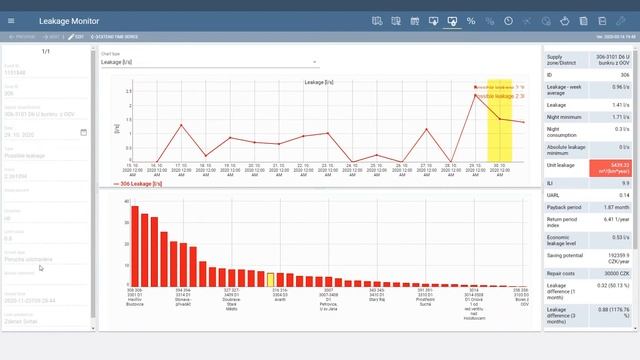Click the yellow highlighted bar in bar chart
Image resolution: width=640 pixels, height=360 pixels.
[270, 280]
